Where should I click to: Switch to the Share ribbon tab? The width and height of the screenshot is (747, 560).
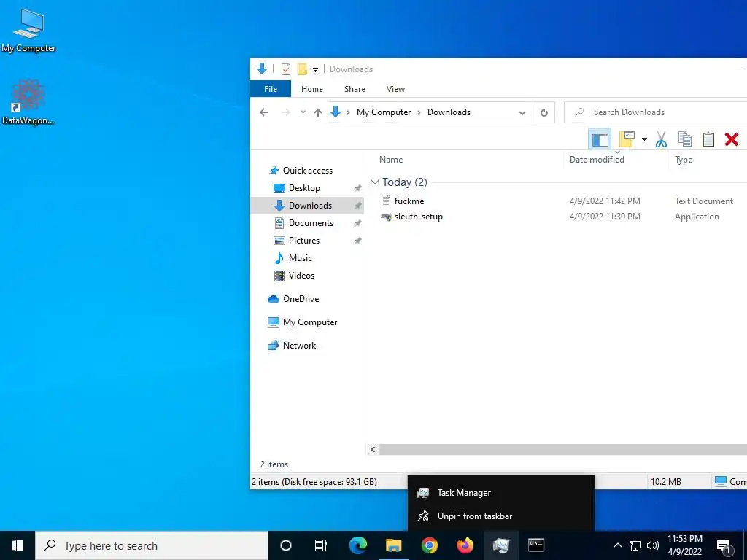tap(355, 89)
